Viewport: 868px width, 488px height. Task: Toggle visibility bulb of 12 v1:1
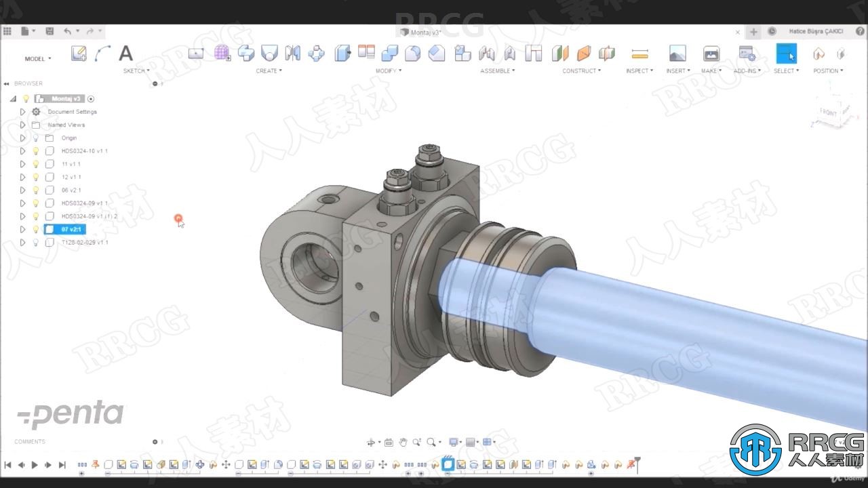36,177
